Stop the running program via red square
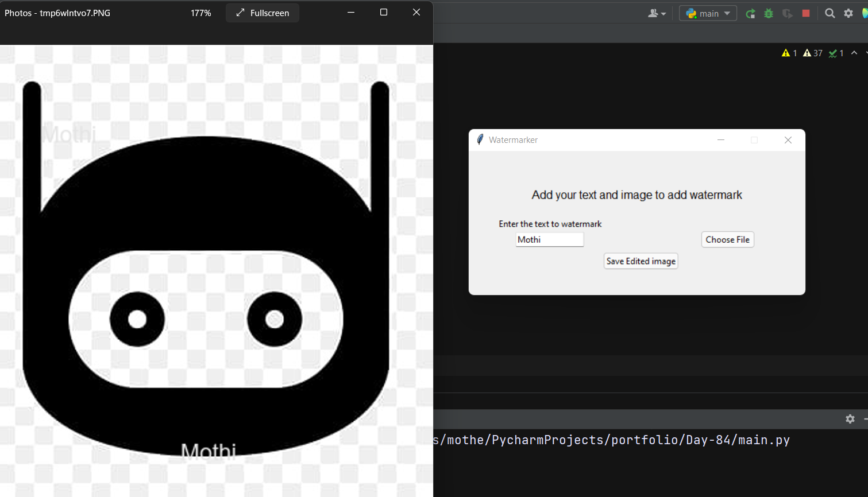Image resolution: width=868 pixels, height=497 pixels. [806, 13]
